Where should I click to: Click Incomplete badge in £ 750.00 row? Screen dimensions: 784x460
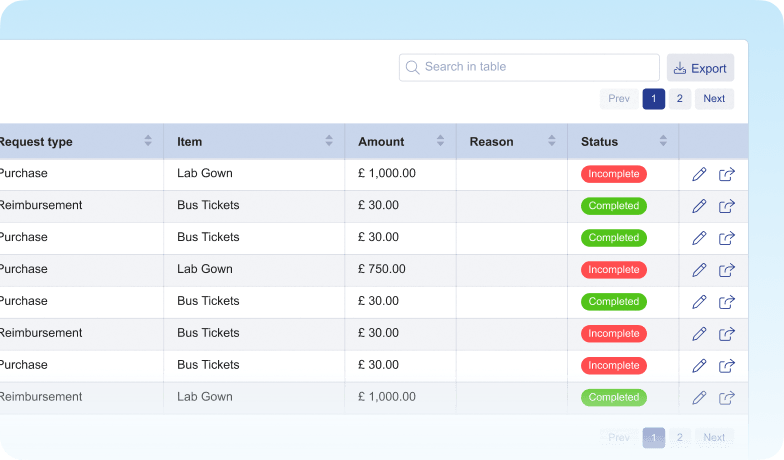(x=614, y=270)
